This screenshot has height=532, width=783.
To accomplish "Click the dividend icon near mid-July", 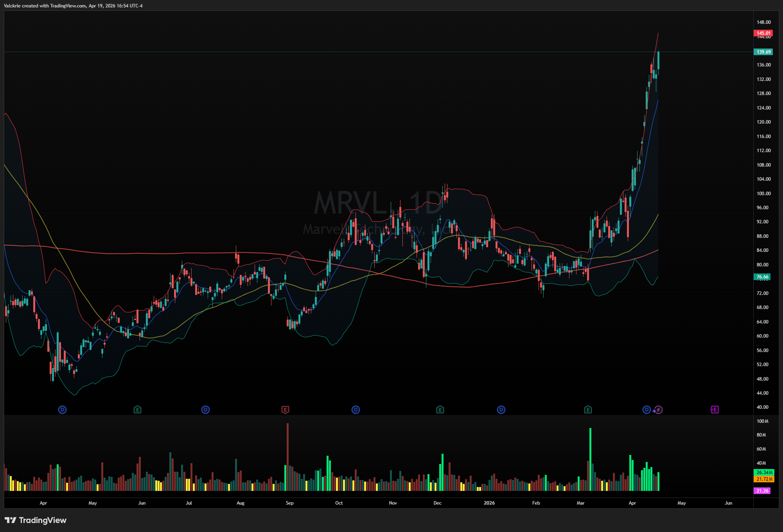I will pos(205,410).
